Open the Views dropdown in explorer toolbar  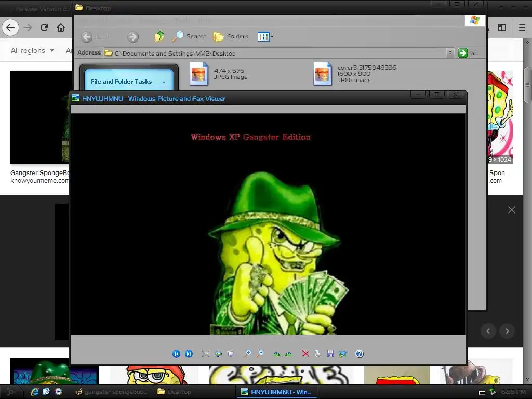pos(265,36)
